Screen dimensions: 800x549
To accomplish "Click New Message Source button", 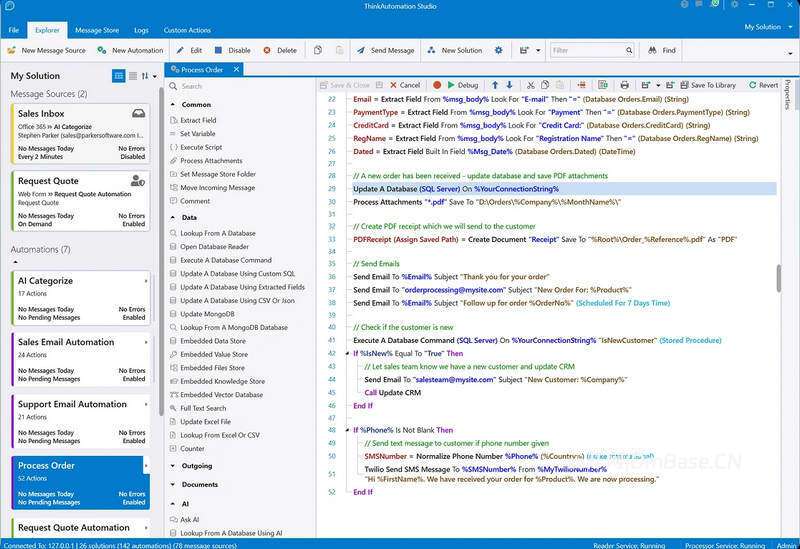I will pos(46,50).
